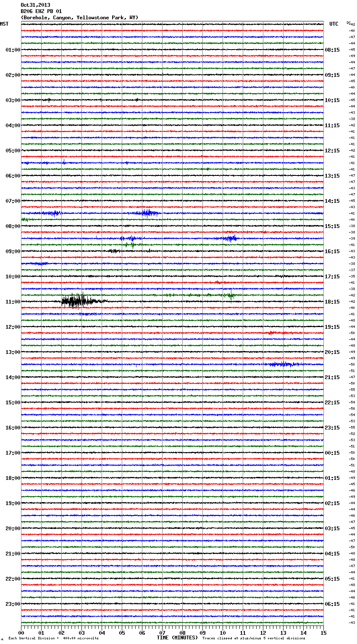
Task: Select the 03:00 MST hour label
Action: click(x=13, y=100)
